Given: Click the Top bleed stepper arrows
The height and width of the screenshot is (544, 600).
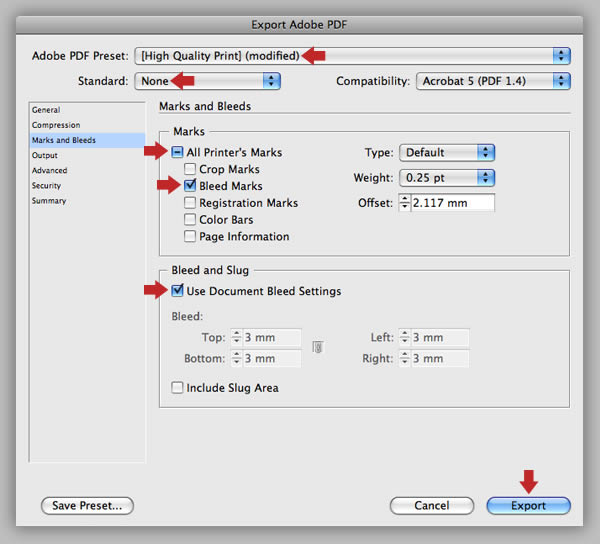Looking at the screenshot, I should click(236, 337).
